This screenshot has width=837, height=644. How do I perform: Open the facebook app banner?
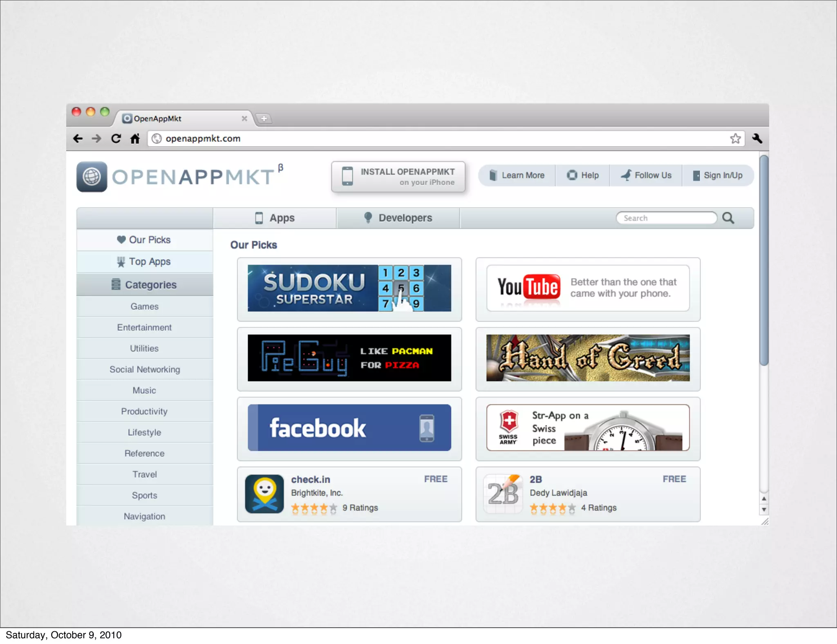click(349, 428)
